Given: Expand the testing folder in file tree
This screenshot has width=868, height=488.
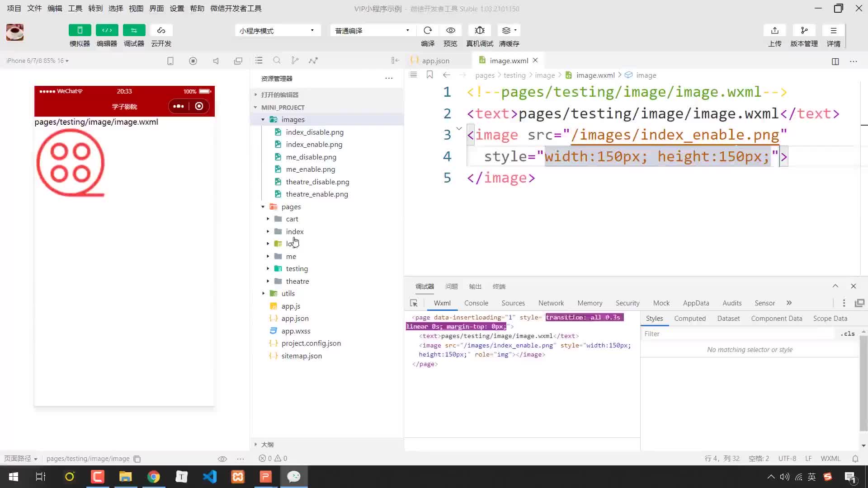Looking at the screenshot, I should tap(267, 269).
